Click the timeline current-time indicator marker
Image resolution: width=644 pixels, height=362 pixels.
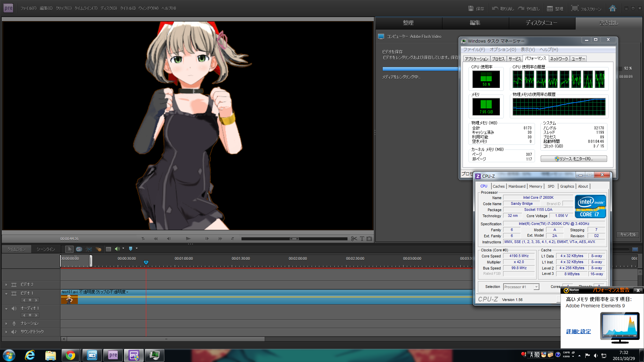pyautogui.click(x=146, y=262)
